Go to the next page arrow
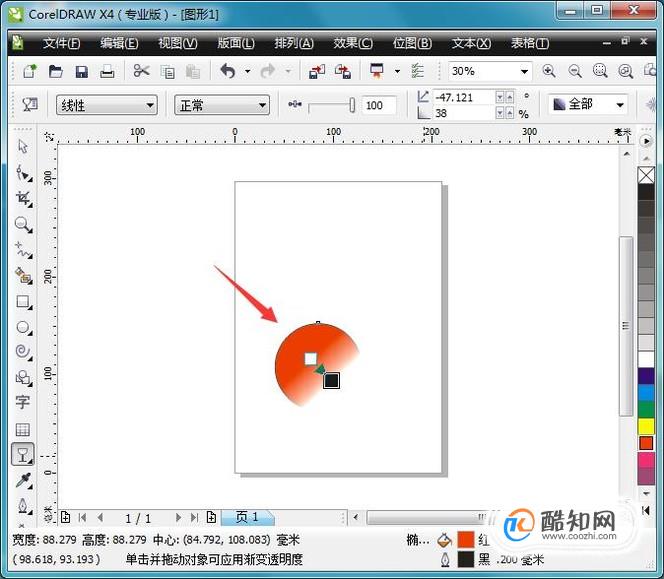 pos(178,518)
